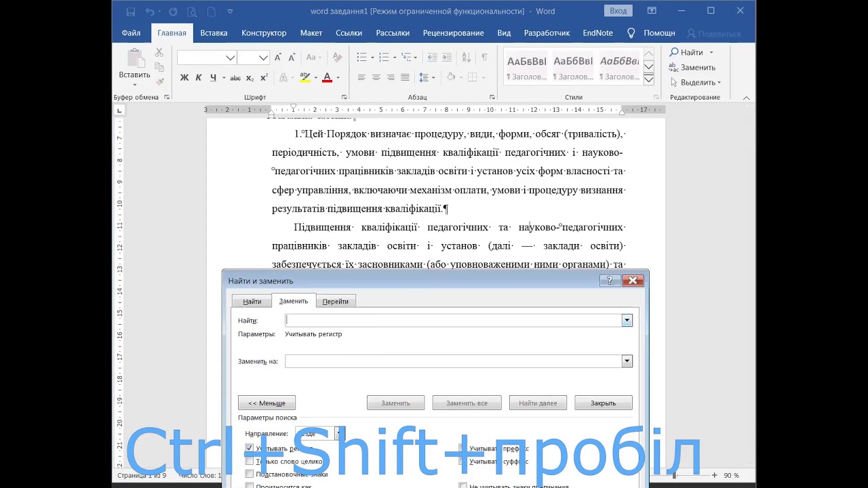Click into the 'Заменить на' text field

453,361
